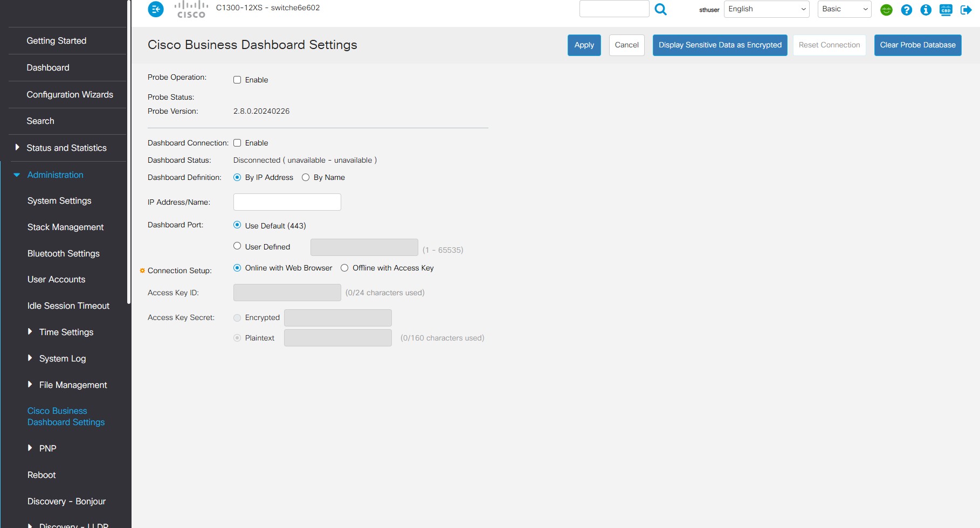The height and width of the screenshot is (528, 980).
Task: Click the IP Address/Name input field
Action: point(287,202)
